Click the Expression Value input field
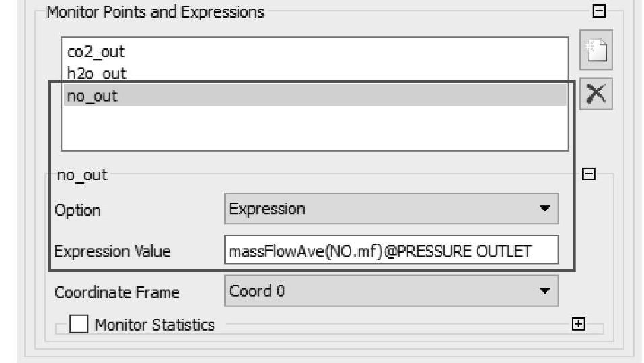The height and width of the screenshot is (363, 644). coord(391,251)
